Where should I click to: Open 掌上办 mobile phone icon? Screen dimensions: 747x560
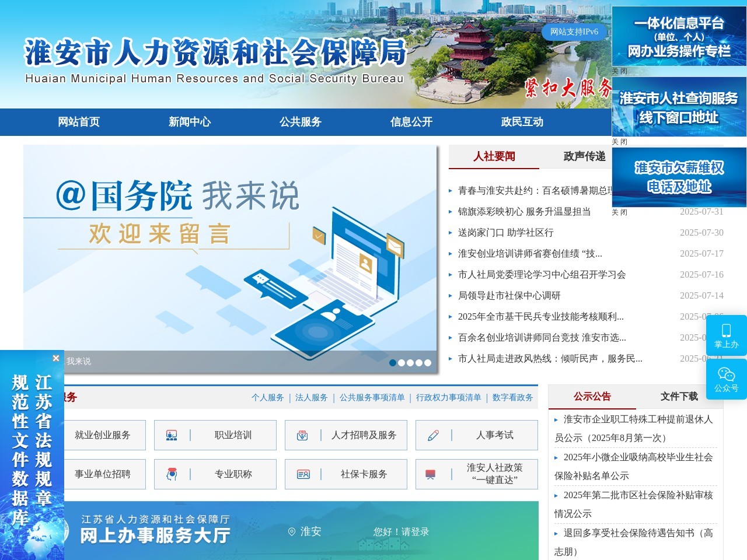[726, 330]
